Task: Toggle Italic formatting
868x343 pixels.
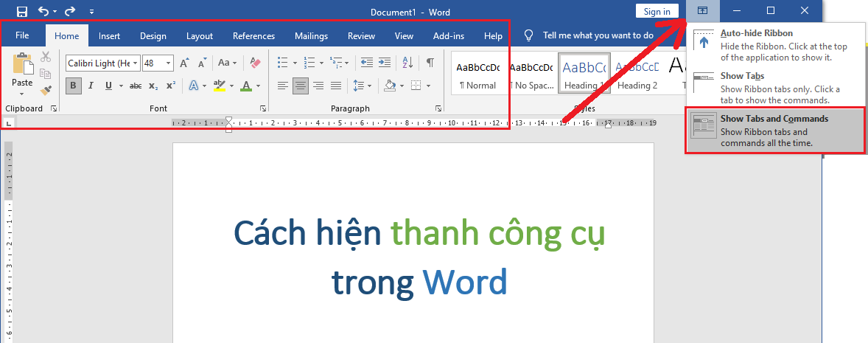Action: coord(91,86)
